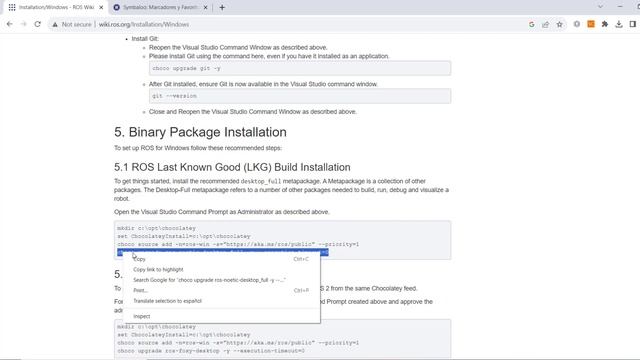640x360 pixels.
Task: Click the Not secure warning icon
Action: tap(55, 24)
